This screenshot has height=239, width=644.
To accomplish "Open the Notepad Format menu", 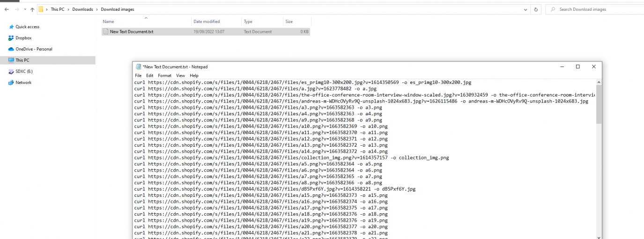I will [164, 75].
